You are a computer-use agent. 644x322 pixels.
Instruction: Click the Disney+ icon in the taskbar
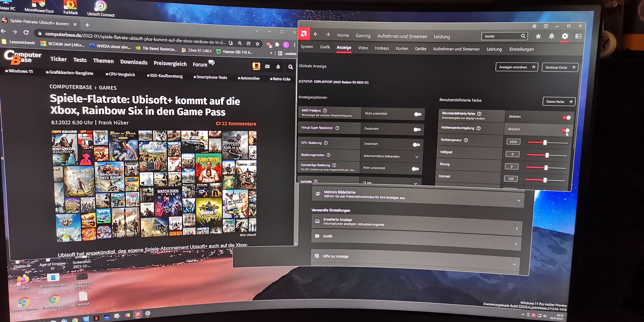pyautogui.click(x=107, y=317)
